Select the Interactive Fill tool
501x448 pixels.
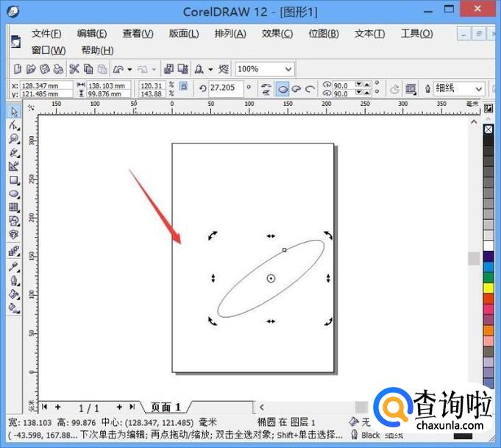coord(14,308)
